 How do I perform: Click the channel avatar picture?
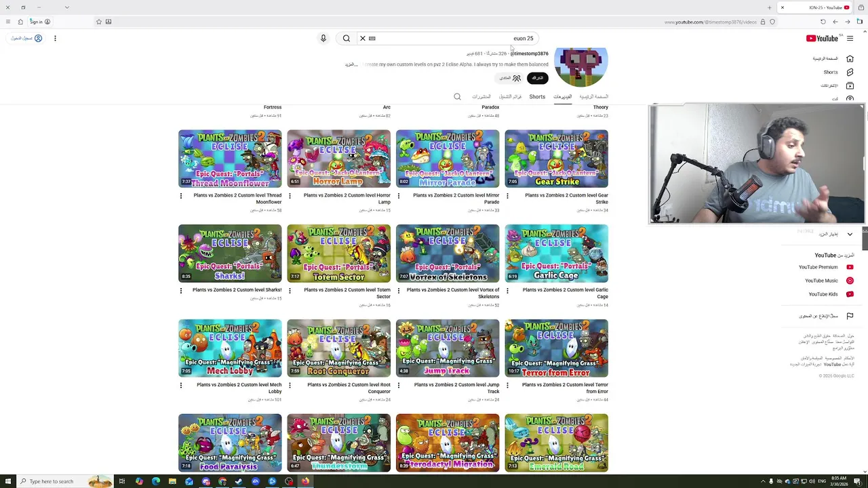click(x=581, y=66)
